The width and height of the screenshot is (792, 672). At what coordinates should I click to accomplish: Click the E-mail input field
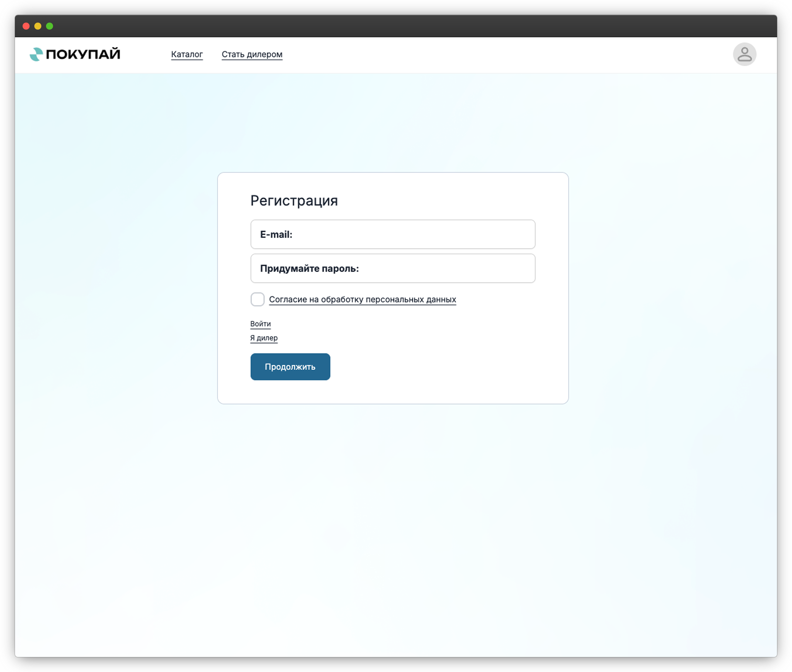(392, 234)
